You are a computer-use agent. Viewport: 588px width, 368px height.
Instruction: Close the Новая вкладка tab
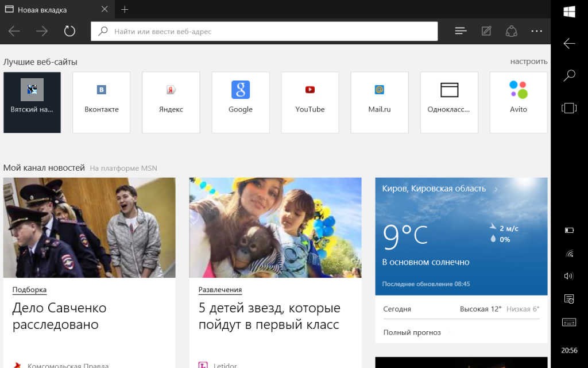pyautogui.click(x=105, y=9)
